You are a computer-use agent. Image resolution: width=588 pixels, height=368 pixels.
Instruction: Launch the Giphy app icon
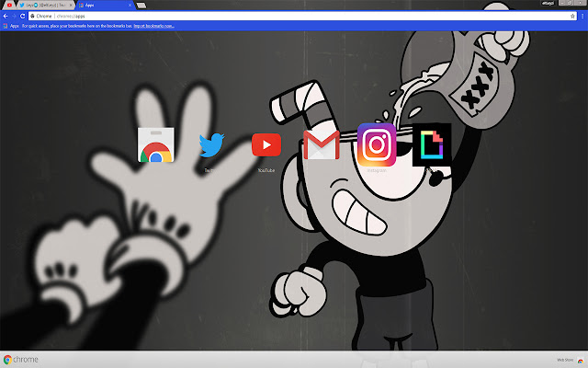(432, 144)
